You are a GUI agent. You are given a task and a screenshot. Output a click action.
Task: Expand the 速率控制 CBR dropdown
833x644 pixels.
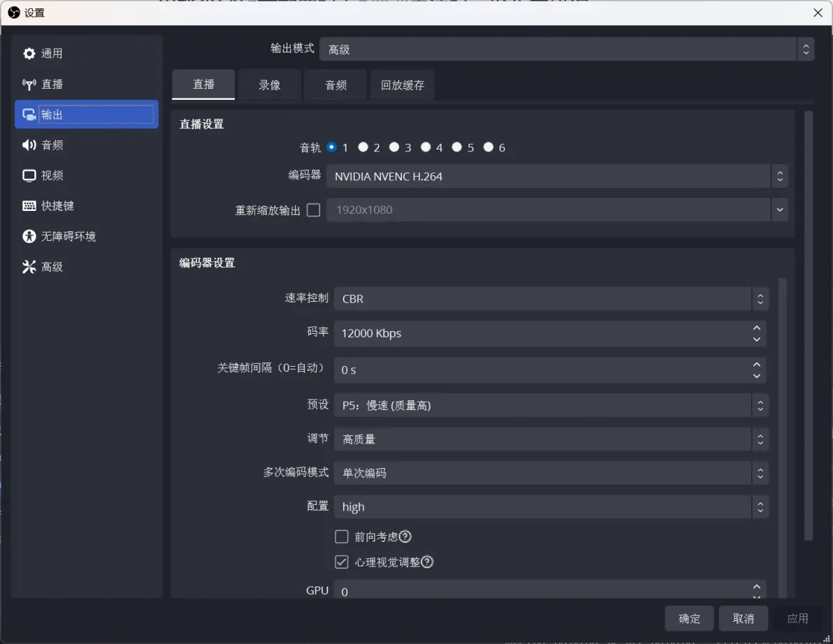coord(551,299)
